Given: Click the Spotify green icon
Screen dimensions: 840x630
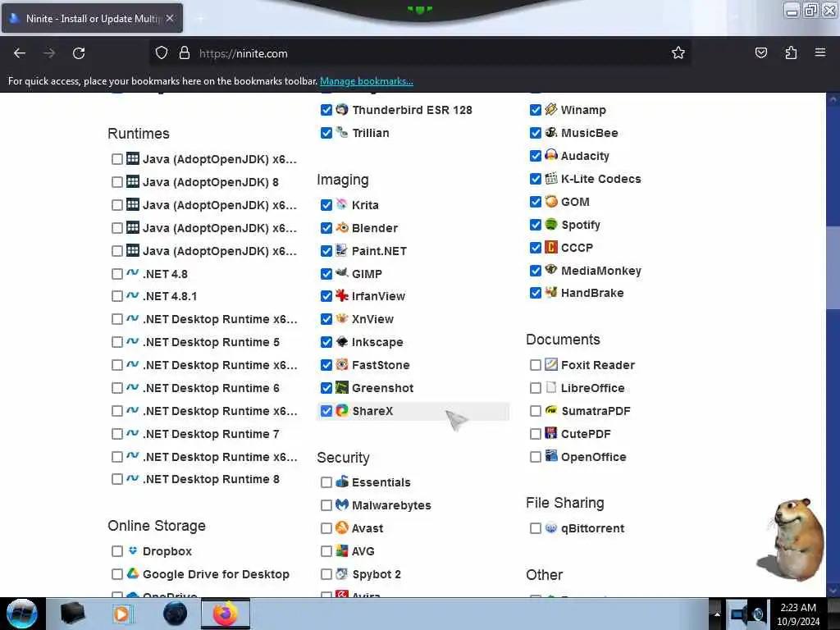Looking at the screenshot, I should pos(551,225).
